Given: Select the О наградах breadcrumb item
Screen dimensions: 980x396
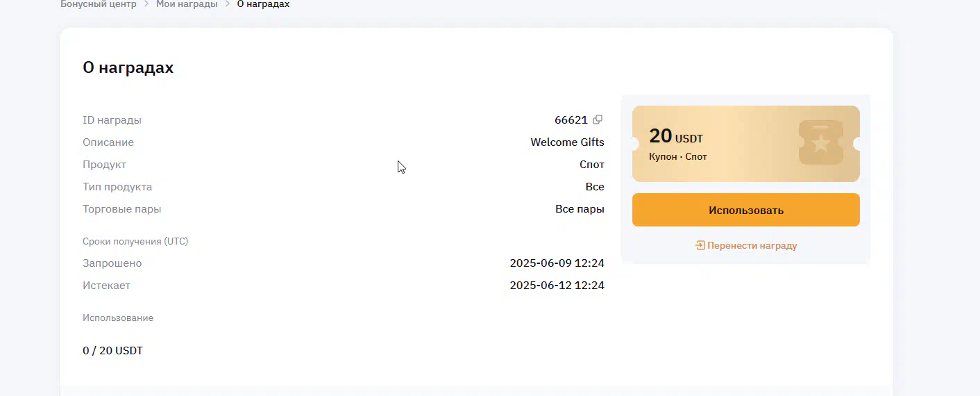Looking at the screenshot, I should [x=263, y=4].
